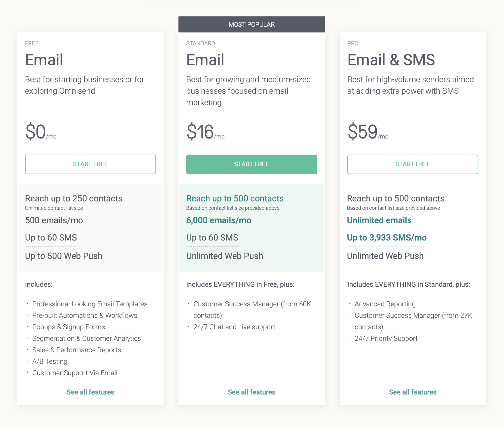Viewport: 504px width, 427px height.
Task: Click the Up to 3,933 SMS/mo text
Action: [x=386, y=238]
